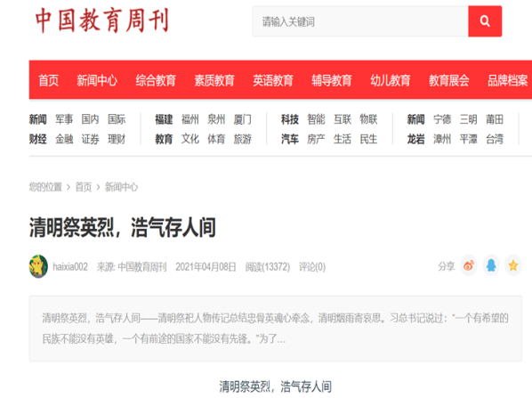The height and width of the screenshot is (398, 532).
Task: Click the red search magnifier button
Action: coord(485,21)
